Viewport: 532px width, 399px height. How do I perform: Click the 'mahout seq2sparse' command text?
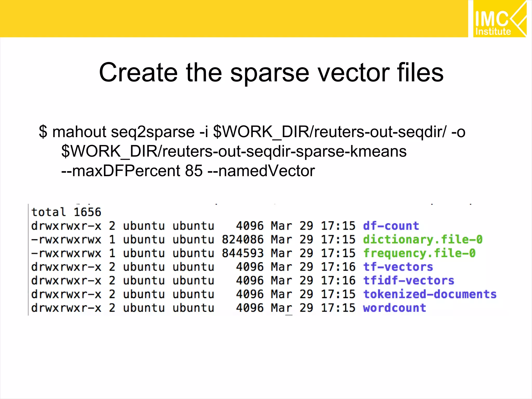tap(123, 132)
